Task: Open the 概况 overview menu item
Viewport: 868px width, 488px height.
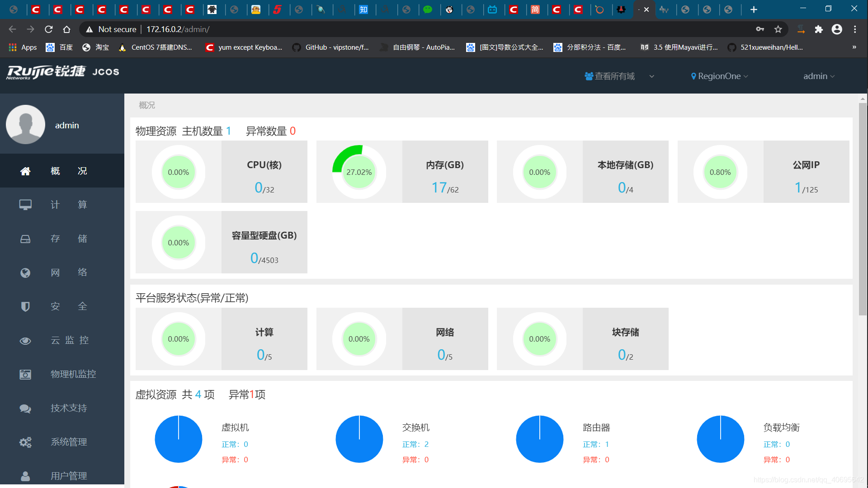Action: 62,171
